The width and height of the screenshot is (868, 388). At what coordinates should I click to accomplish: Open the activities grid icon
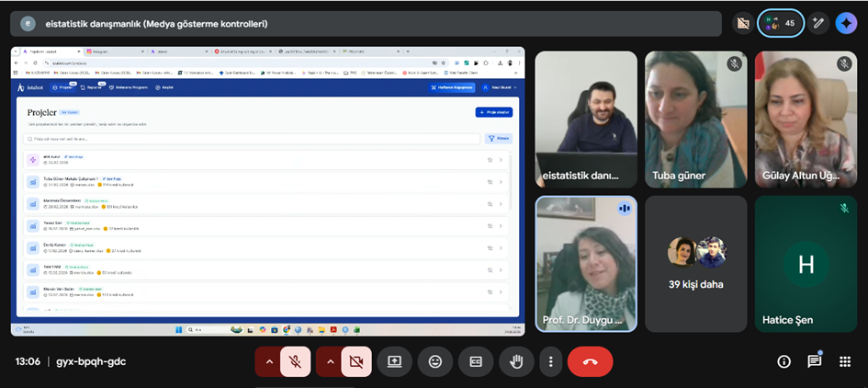pyautogui.click(x=844, y=361)
